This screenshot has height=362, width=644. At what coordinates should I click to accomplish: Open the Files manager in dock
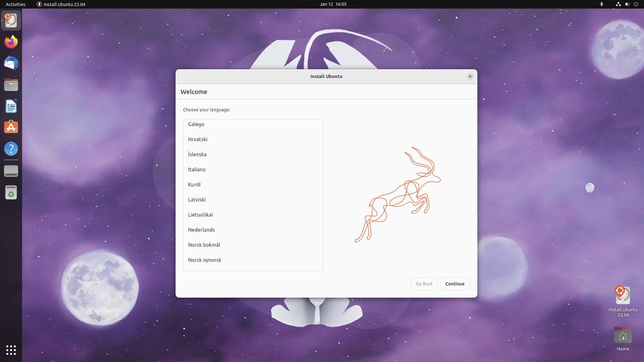tap(11, 85)
